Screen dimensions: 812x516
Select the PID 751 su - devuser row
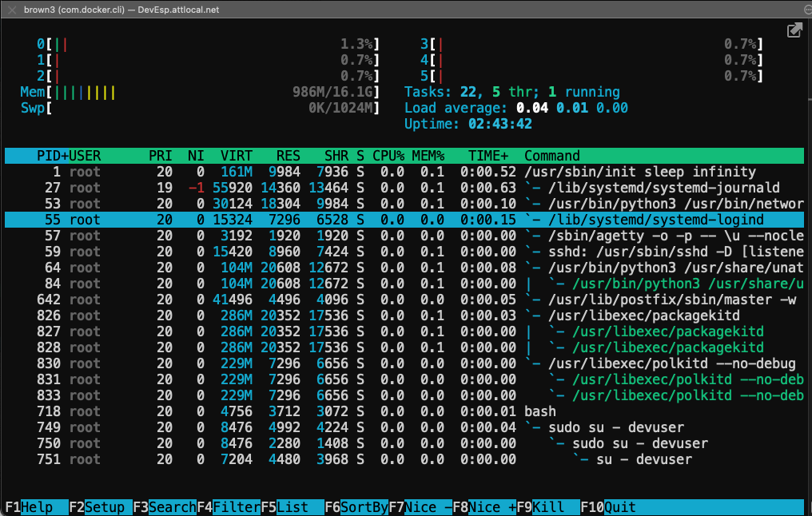pos(404,459)
